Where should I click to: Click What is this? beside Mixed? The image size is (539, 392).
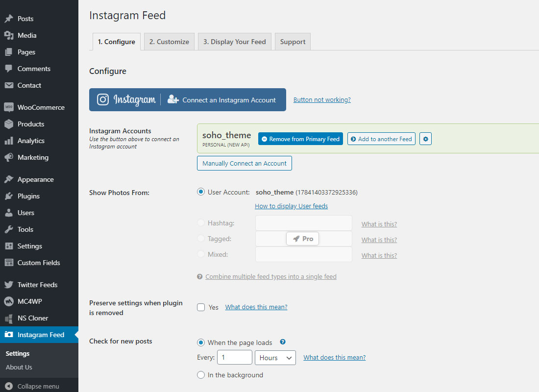[x=379, y=255]
